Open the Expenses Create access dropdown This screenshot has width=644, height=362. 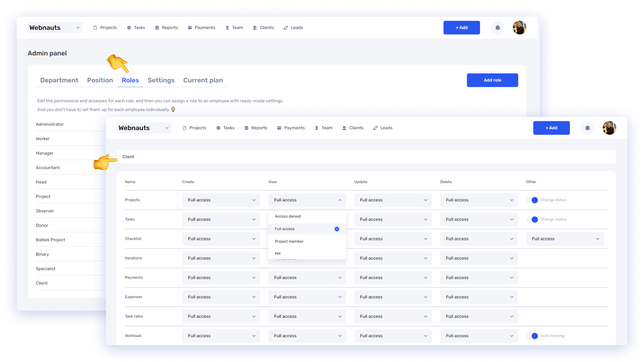221,297
